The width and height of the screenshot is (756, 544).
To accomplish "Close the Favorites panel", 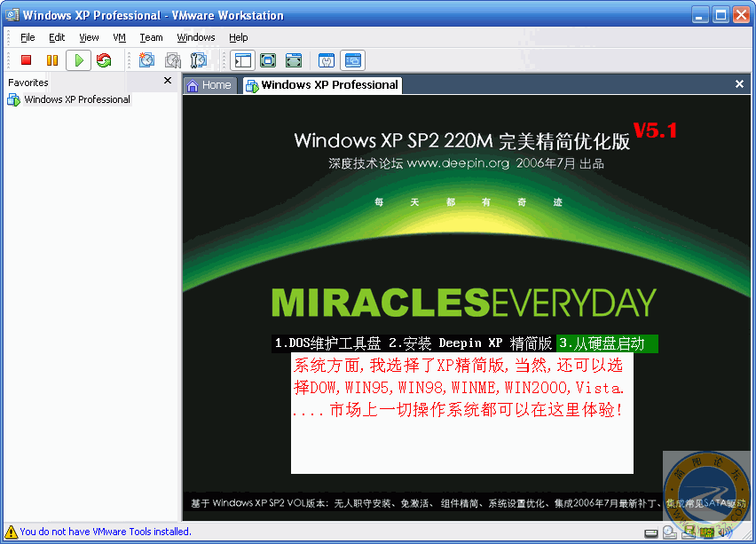I will pyautogui.click(x=168, y=81).
